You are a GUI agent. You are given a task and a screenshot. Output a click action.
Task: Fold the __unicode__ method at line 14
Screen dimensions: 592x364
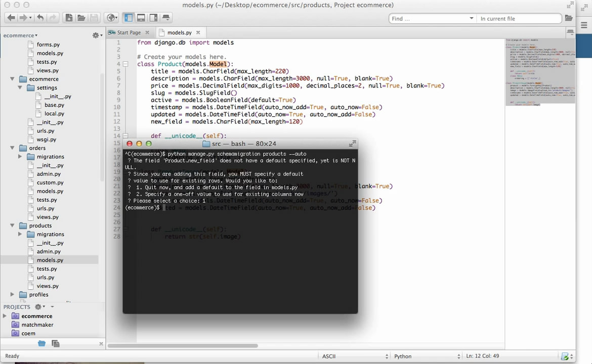(125, 136)
